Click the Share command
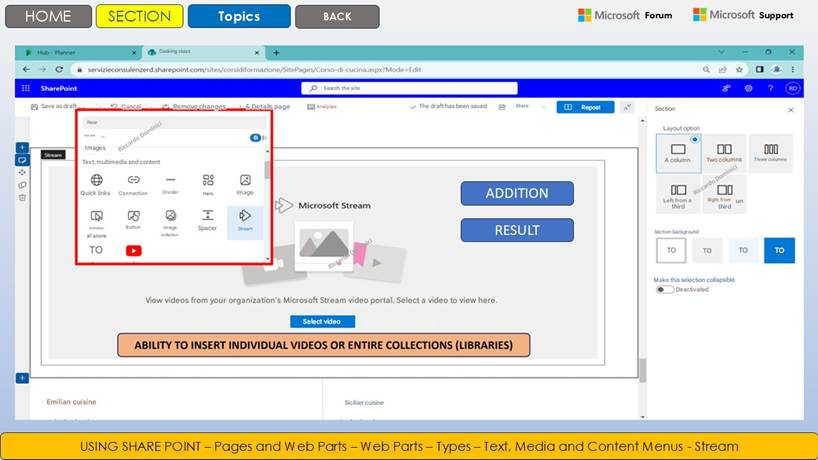Screen dimensions: 818x460 point(522,106)
